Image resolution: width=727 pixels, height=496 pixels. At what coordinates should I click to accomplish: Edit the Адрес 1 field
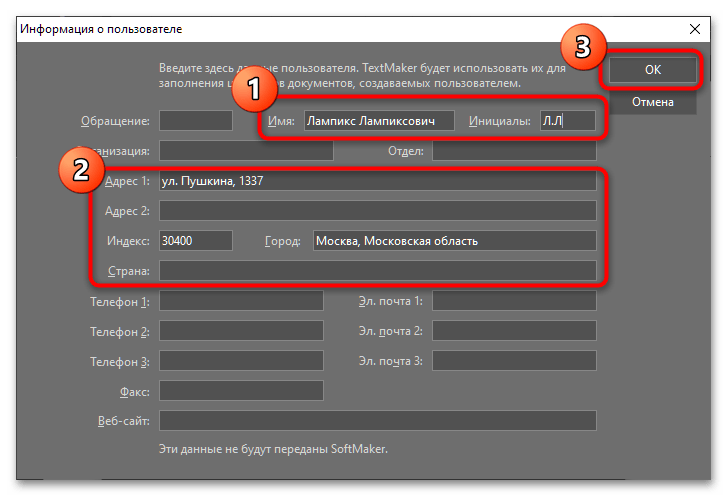(x=377, y=181)
